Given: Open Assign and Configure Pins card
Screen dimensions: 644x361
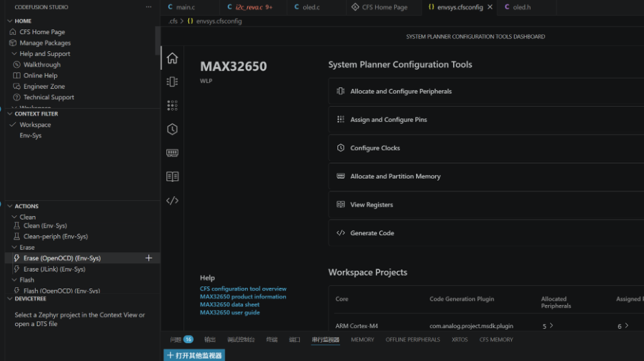Looking at the screenshot, I should (x=487, y=120).
